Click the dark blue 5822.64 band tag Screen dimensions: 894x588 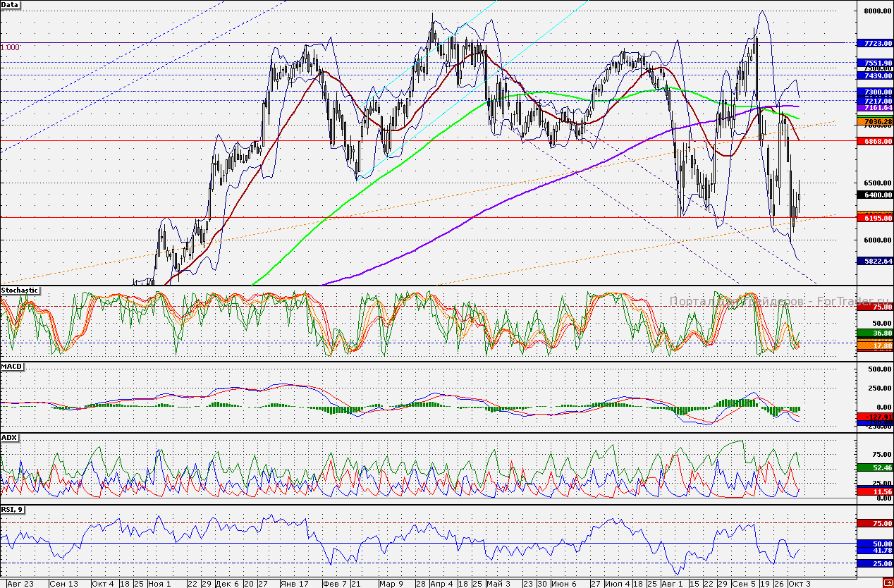pos(874,261)
